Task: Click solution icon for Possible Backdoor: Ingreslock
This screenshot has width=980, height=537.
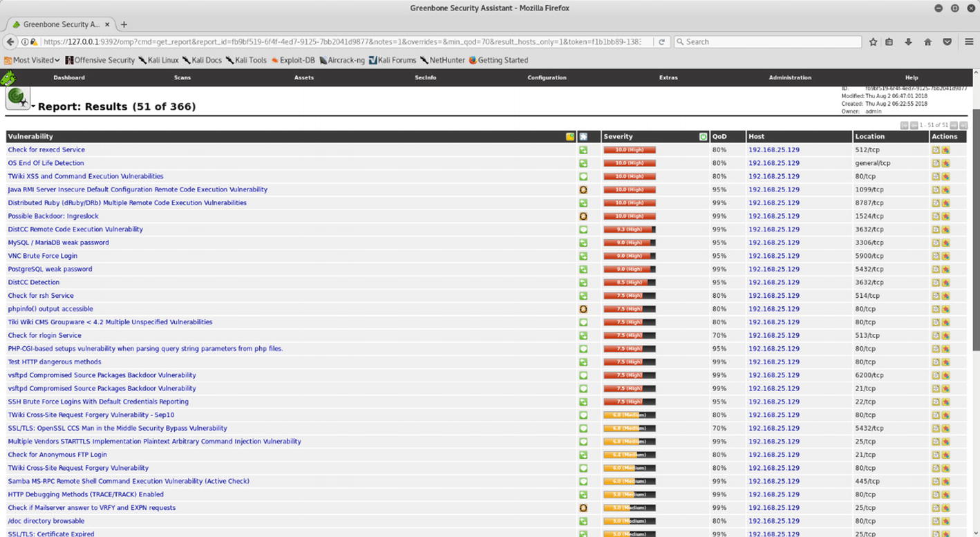Action: tap(583, 216)
